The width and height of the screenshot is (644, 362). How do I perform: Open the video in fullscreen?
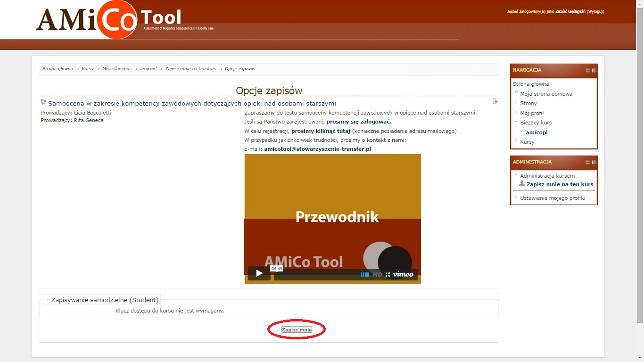pos(388,274)
